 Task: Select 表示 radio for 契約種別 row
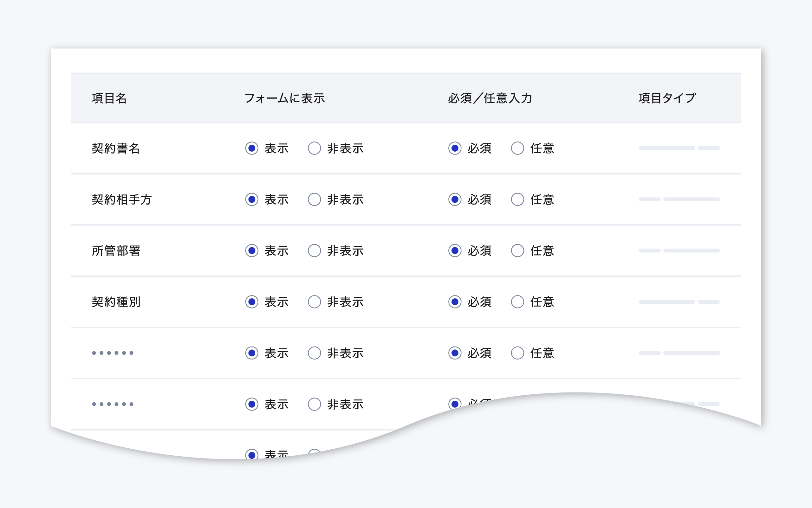251,302
